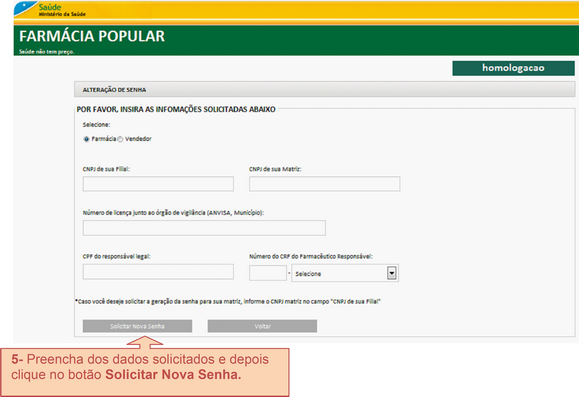Click the 'POR FAVOR, INSIRA AS INFOMAÇÕES' heading
The width and height of the screenshot is (579, 397).
pyautogui.click(x=176, y=109)
